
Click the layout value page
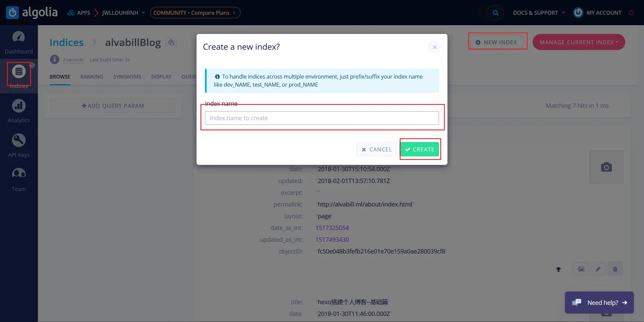tap(324, 216)
